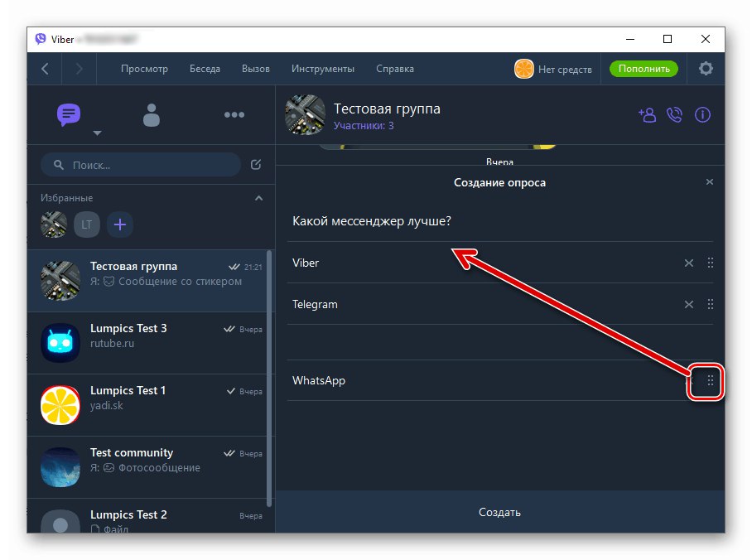Click the Lumpics Test 1 lemon avatar

coord(60,405)
